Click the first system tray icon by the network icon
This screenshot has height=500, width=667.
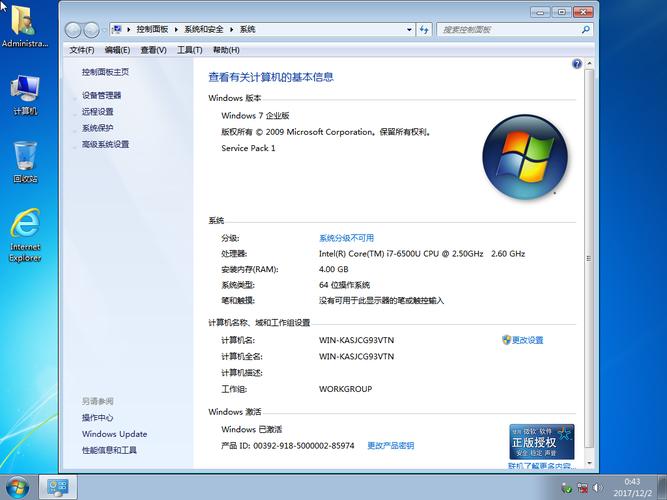pyautogui.click(x=566, y=488)
